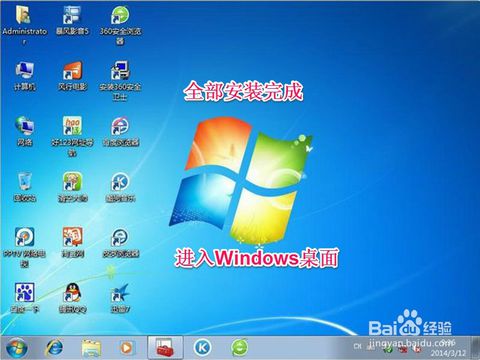Select the Xunlei bird desktop shortcut
This screenshot has height=360, width=480.
coord(120,298)
